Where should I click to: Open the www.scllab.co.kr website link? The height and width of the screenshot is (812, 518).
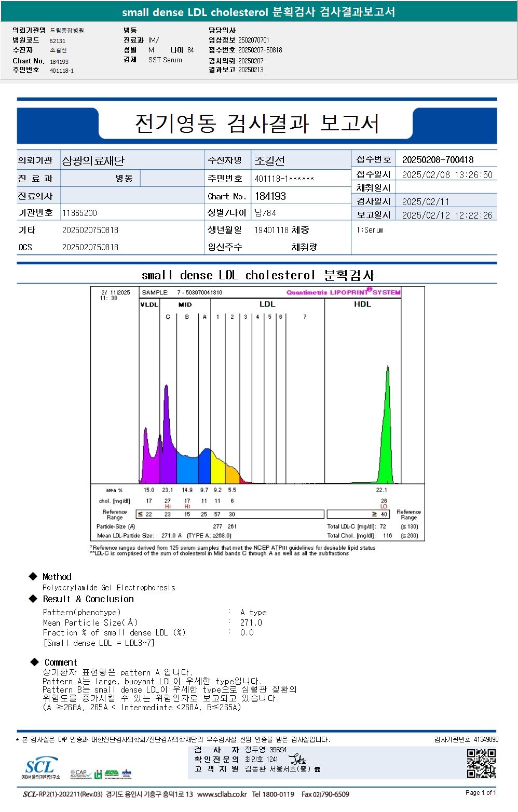tap(222, 794)
